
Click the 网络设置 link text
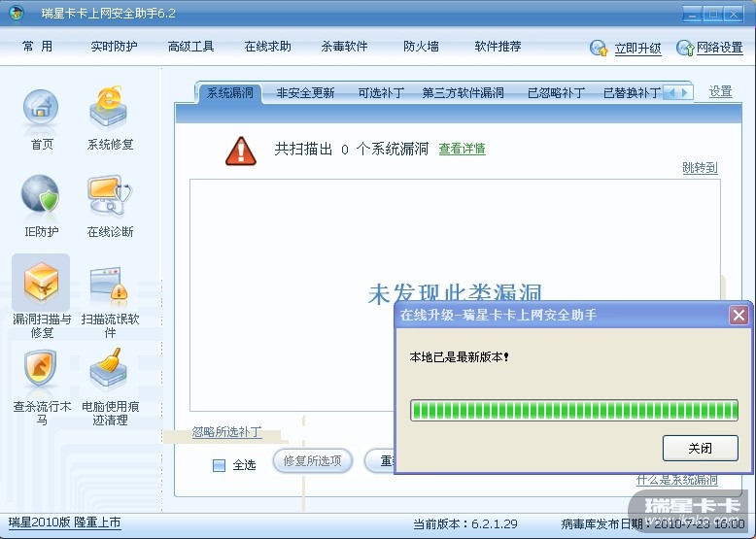(719, 48)
